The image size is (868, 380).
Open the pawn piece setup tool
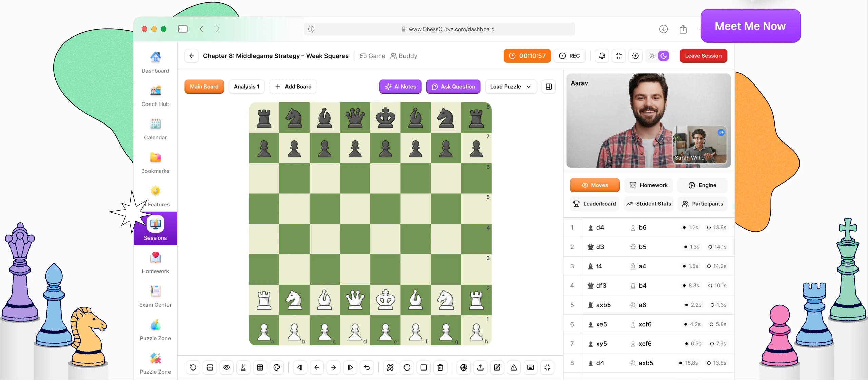coord(243,367)
